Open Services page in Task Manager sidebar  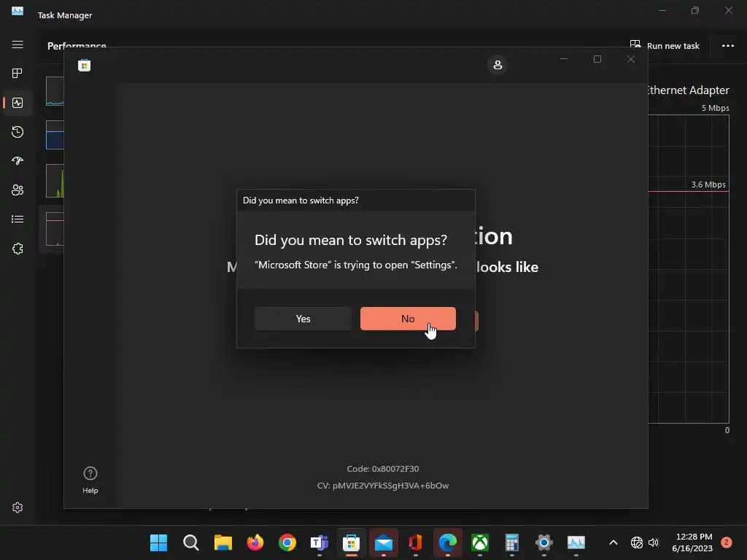tap(18, 249)
